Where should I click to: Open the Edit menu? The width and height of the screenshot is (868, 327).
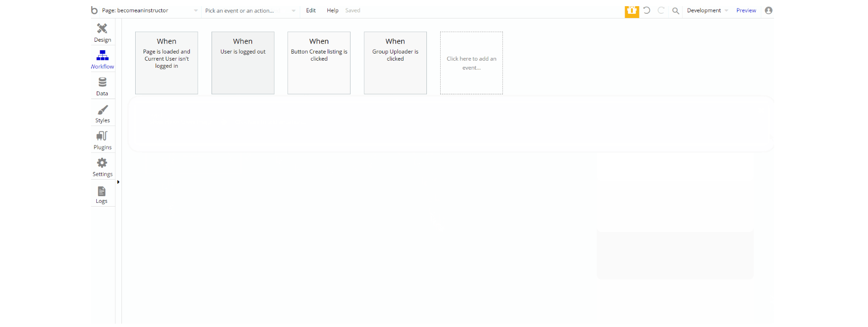click(311, 10)
